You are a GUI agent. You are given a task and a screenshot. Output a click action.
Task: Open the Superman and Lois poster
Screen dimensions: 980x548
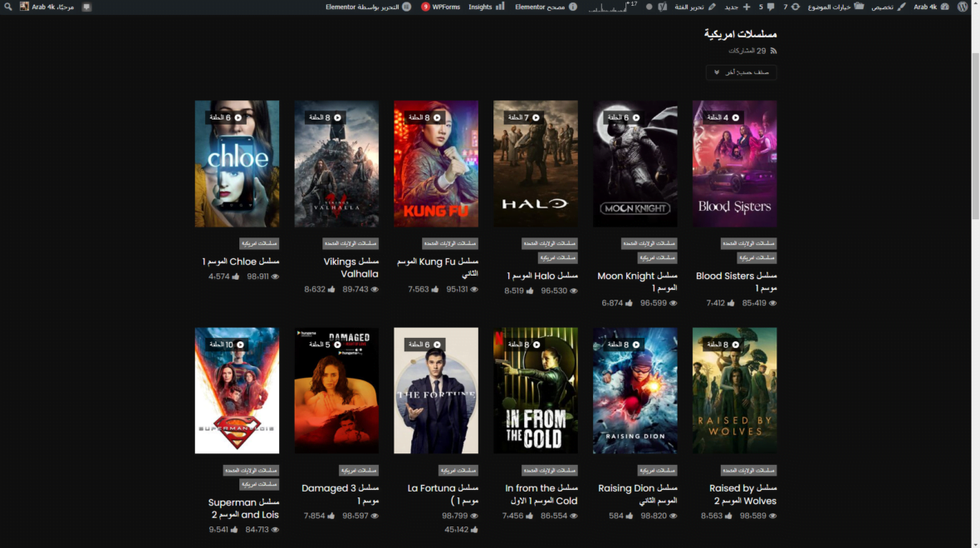point(237,390)
